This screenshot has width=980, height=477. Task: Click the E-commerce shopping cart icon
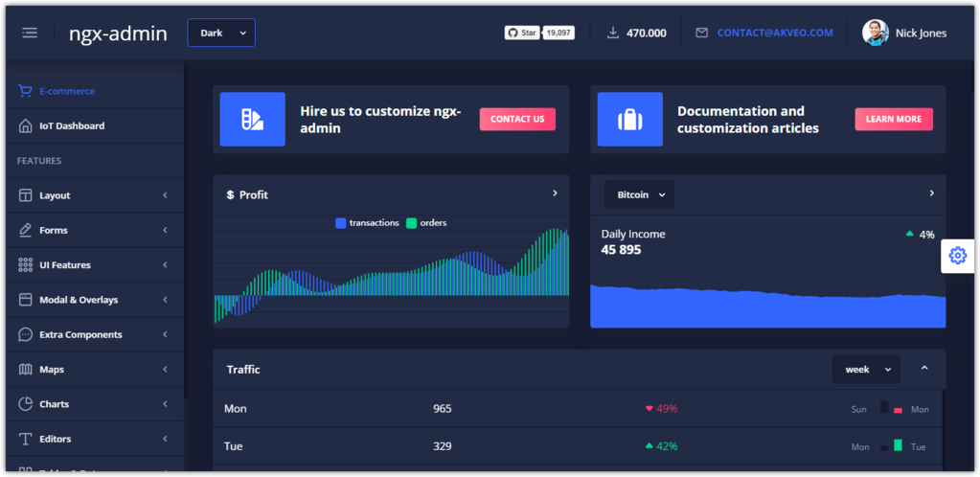(26, 91)
